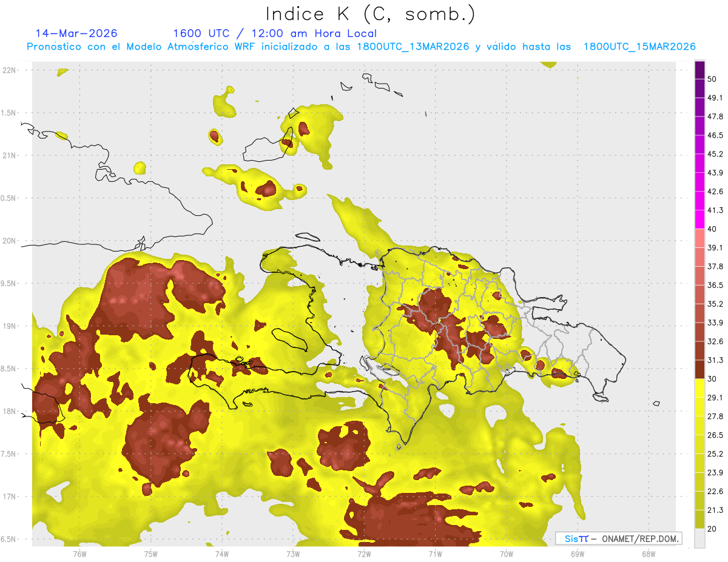The height and width of the screenshot is (562, 728).
Task: Click the colorbar value '35.2'
Action: pos(715,304)
